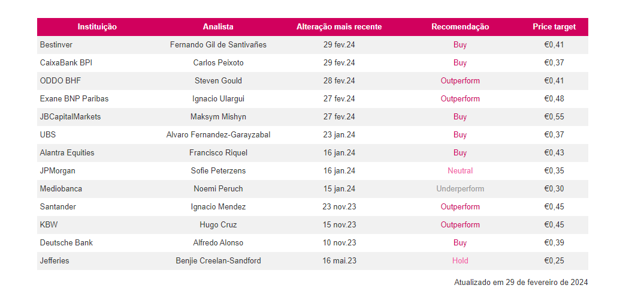Image resolution: width=644 pixels, height=306 pixels.
Task: Click the Analista column header
Action: point(218,27)
